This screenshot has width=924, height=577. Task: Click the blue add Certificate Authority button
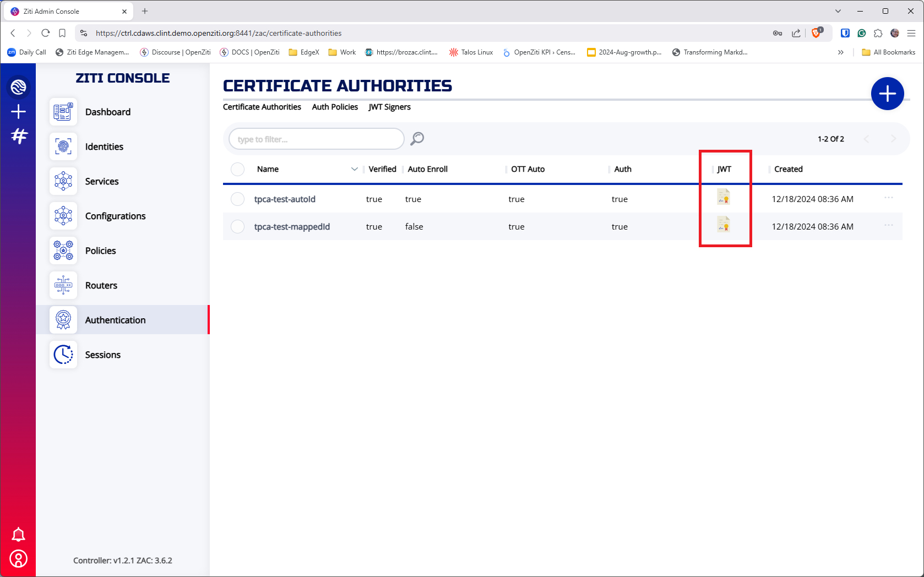(887, 94)
